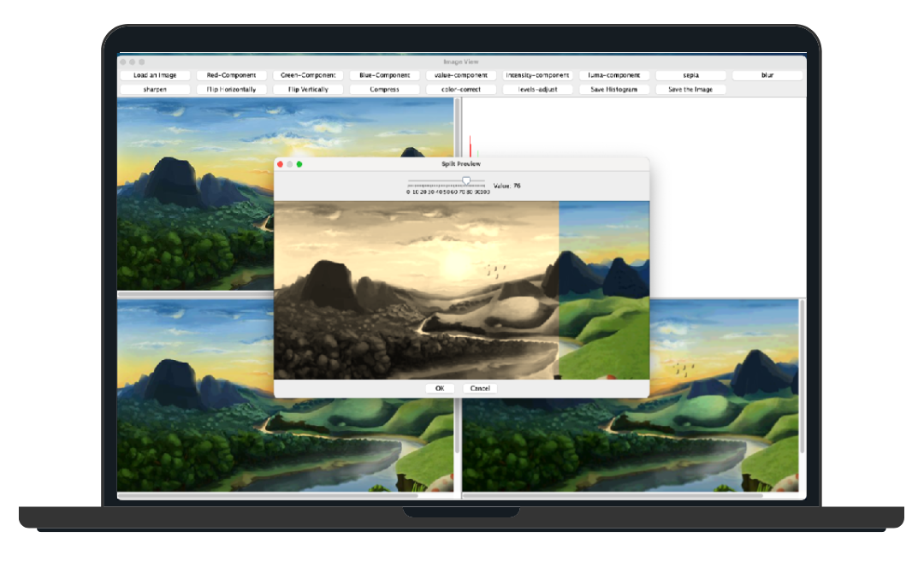Select the Green-Component button
The height and width of the screenshot is (567, 924).
click(x=307, y=75)
